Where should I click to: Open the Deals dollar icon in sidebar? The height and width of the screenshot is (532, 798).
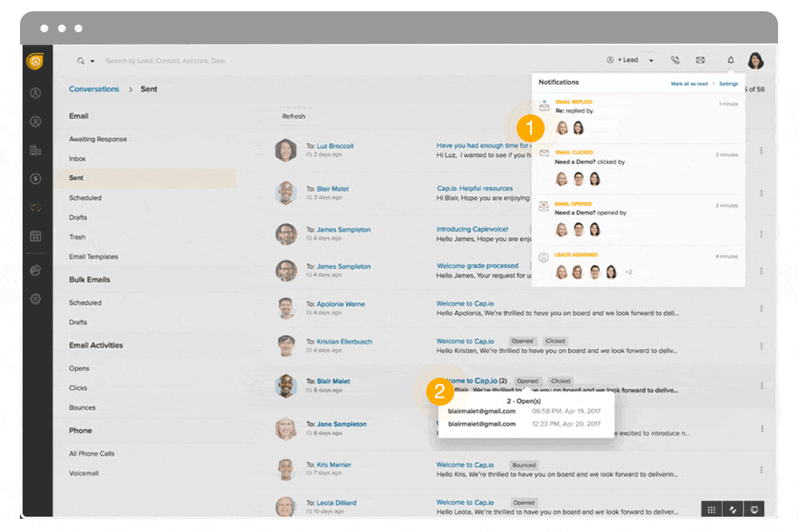[36, 178]
